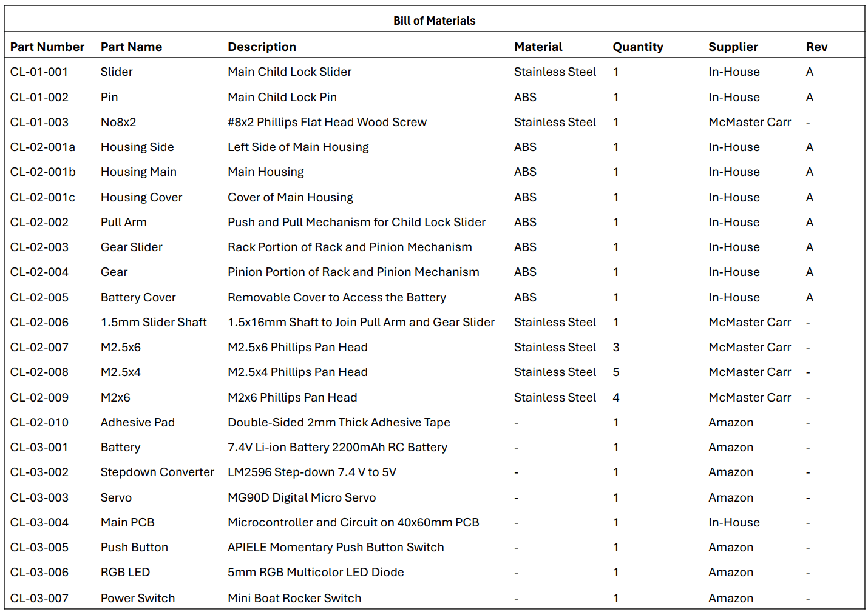Select the Main PCB part name
The image size is (868, 612).
pos(127,522)
